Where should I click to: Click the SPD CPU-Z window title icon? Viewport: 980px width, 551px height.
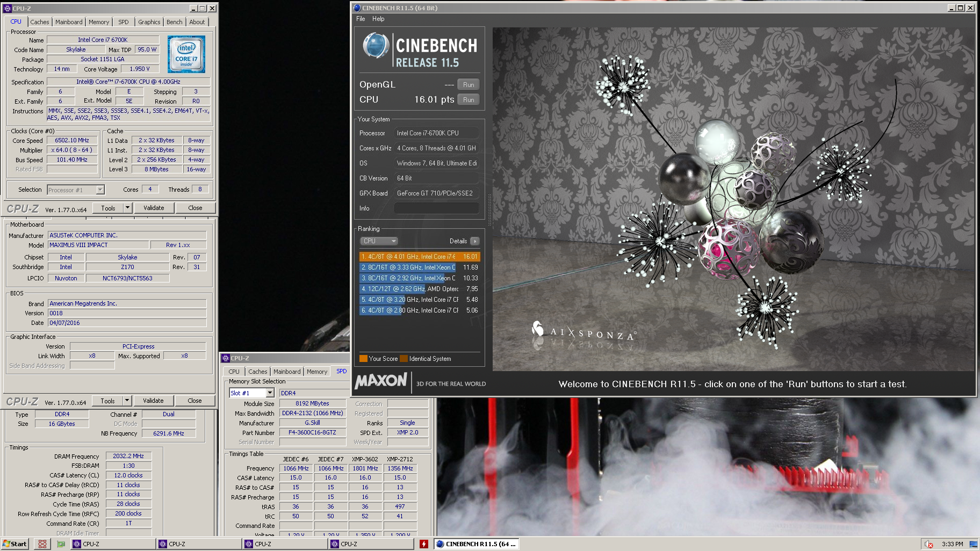[226, 358]
